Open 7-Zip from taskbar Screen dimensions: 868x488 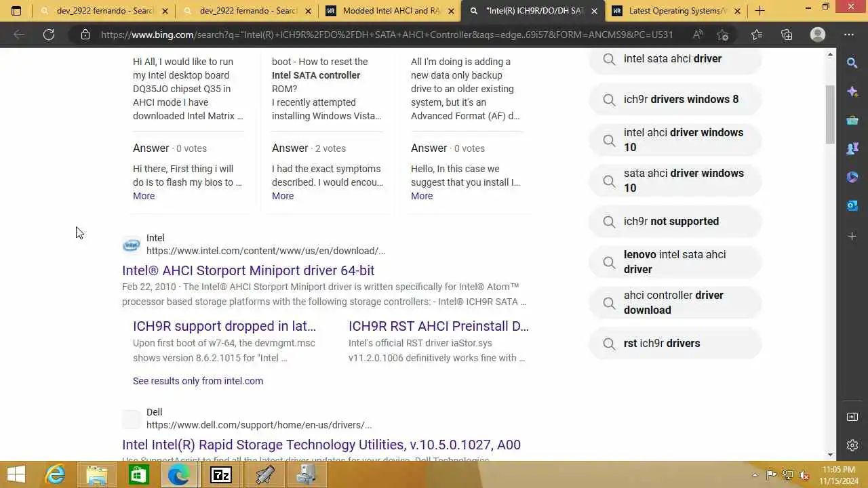(x=221, y=474)
